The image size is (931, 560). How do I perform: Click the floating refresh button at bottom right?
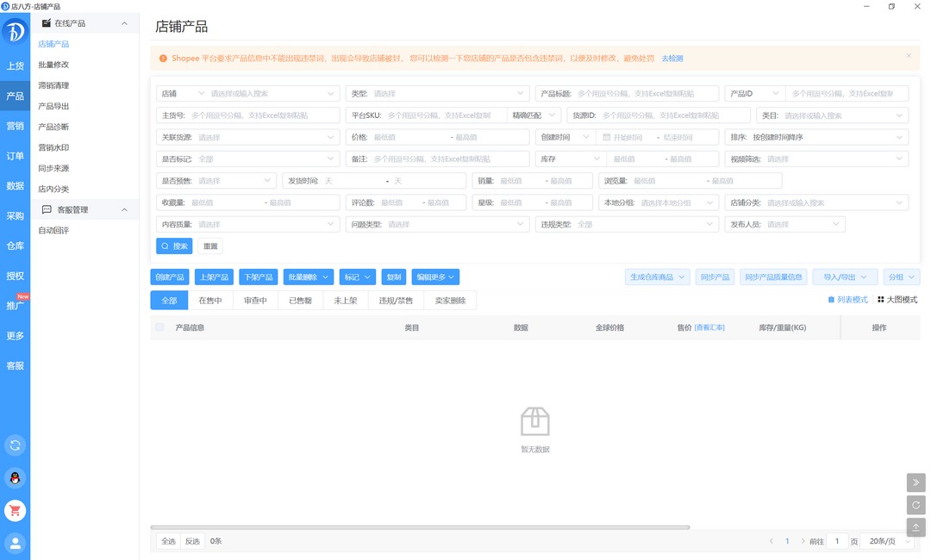[915, 505]
